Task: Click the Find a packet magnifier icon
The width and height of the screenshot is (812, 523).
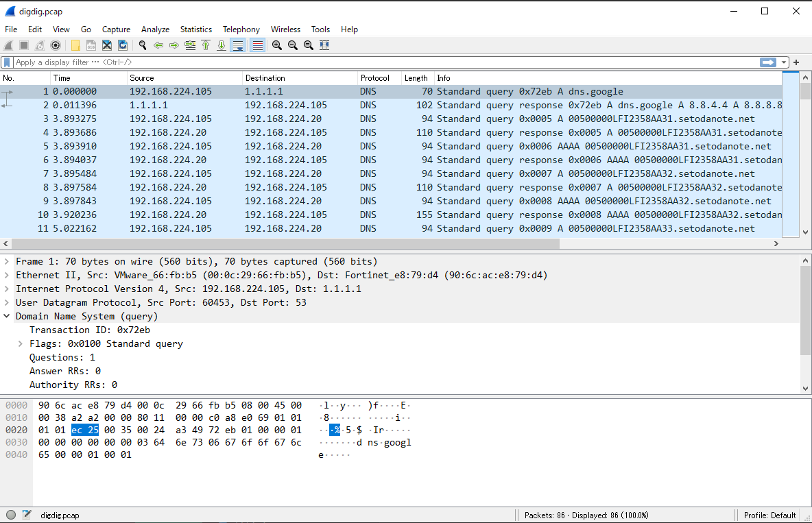Action: click(143, 45)
